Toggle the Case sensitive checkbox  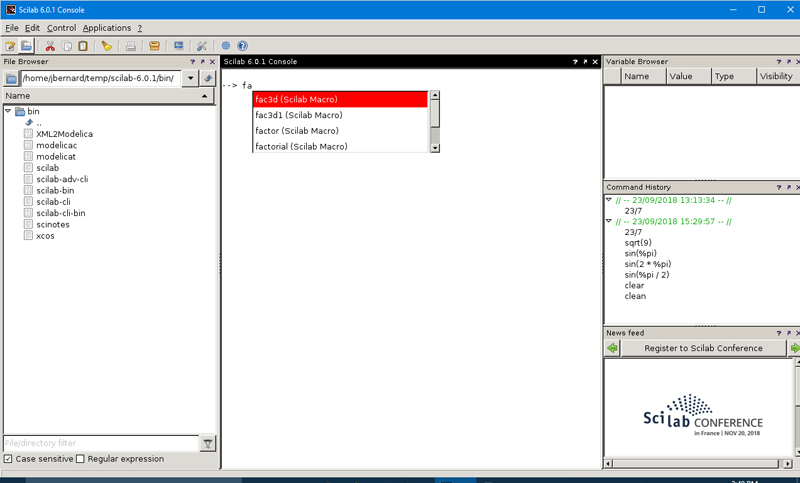[8, 459]
